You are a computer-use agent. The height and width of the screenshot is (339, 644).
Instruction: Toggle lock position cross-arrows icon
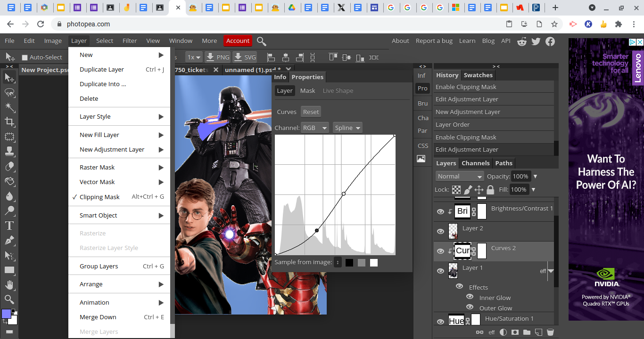click(x=479, y=190)
